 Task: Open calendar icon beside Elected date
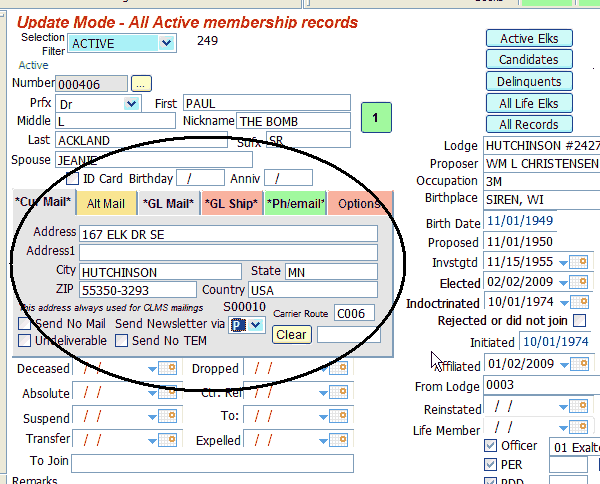pyautogui.click(x=579, y=282)
